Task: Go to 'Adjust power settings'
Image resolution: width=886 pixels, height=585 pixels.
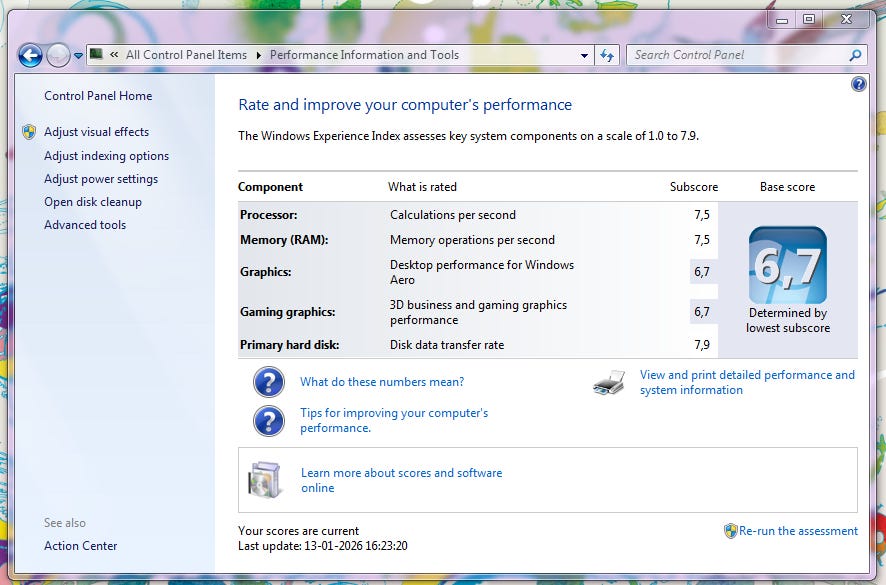Action: coord(101,179)
